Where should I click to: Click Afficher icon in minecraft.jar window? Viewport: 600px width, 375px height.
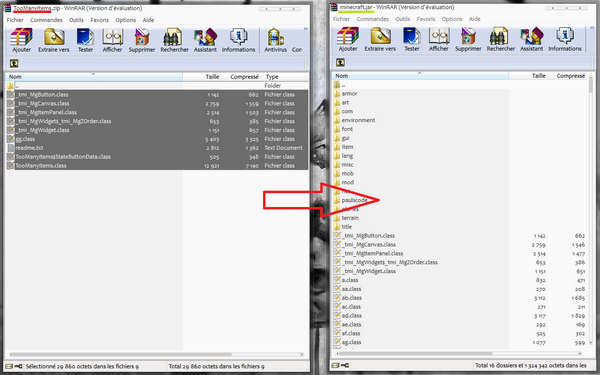pos(439,39)
